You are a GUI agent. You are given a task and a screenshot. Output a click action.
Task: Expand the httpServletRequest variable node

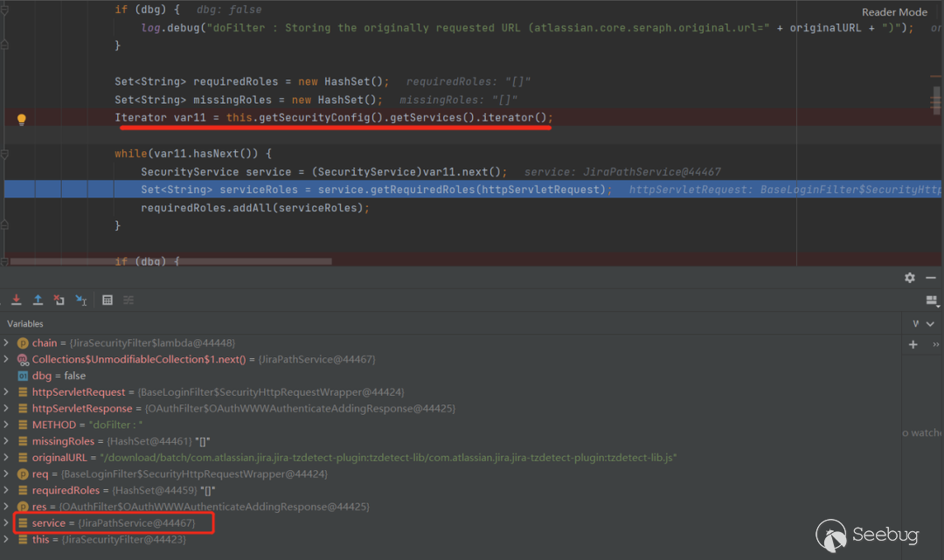[x=6, y=391]
